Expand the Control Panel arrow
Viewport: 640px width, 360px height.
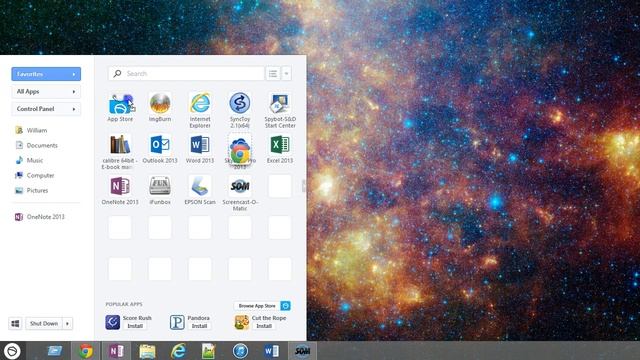coord(74,109)
